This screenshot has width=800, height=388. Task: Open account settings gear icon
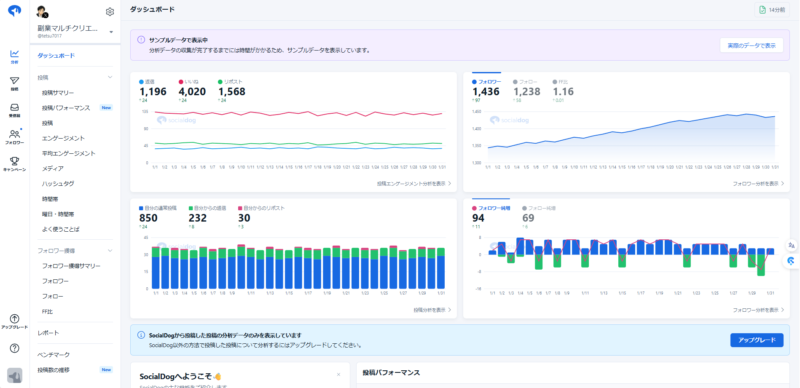coord(110,12)
